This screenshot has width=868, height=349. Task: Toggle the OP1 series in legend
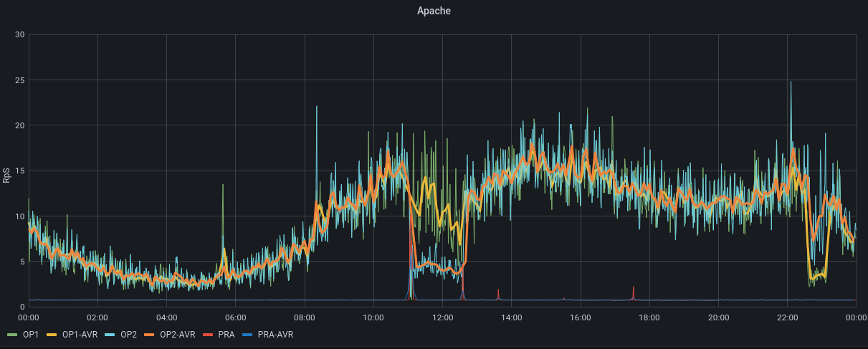pos(30,334)
